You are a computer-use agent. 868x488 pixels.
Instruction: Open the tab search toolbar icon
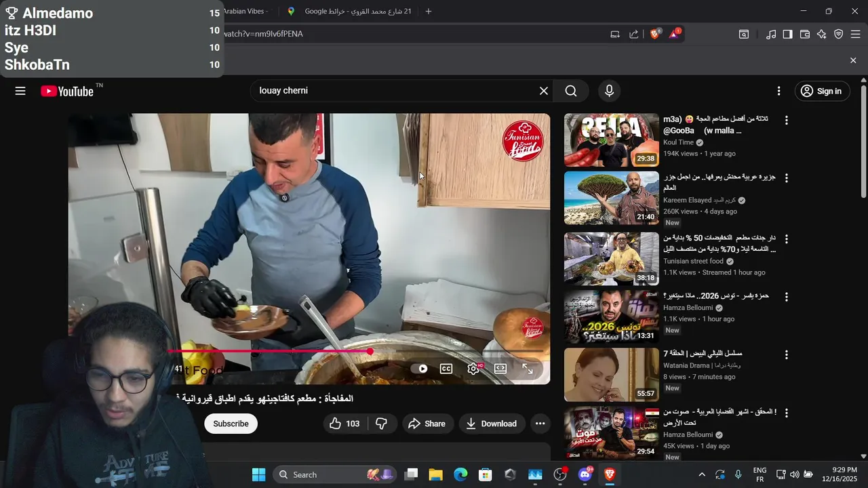tap(744, 34)
